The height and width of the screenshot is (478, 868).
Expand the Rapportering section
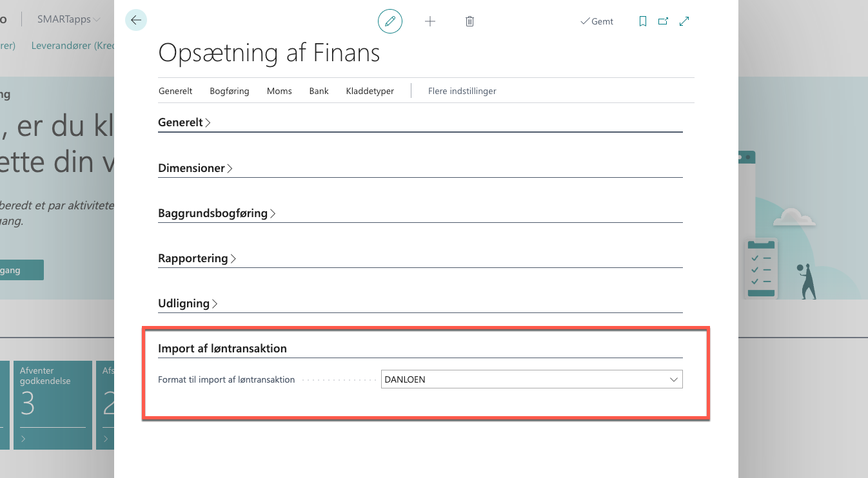click(197, 258)
